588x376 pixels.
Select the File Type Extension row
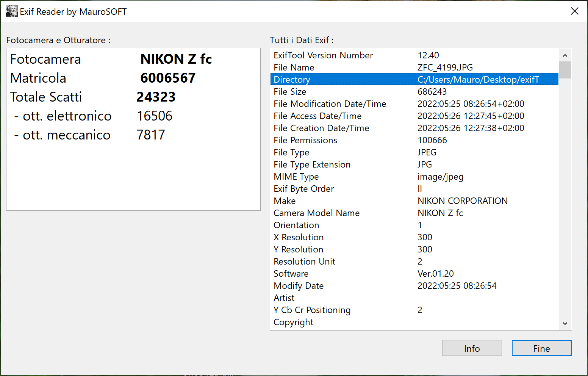(x=414, y=164)
